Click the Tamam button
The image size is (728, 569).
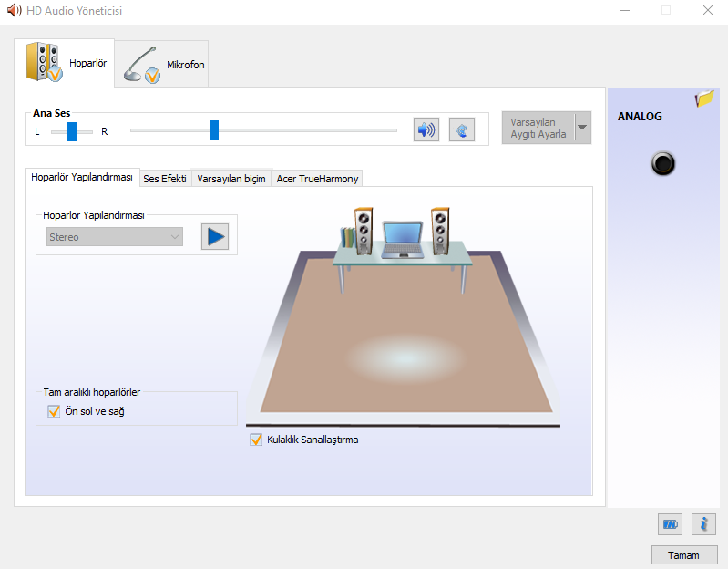coord(684,555)
